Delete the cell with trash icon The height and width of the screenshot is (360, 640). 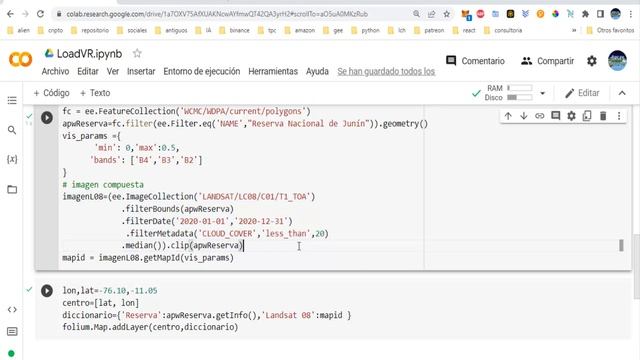pyautogui.click(x=603, y=116)
